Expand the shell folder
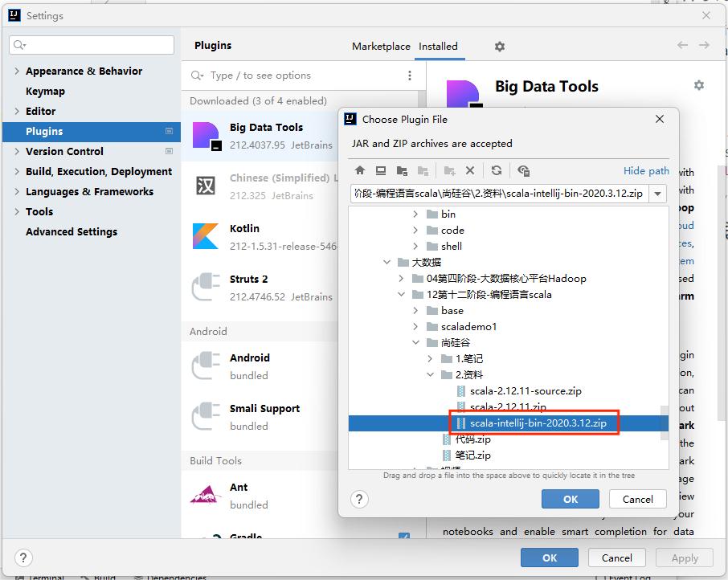Image resolution: width=728 pixels, height=580 pixels. (x=415, y=246)
